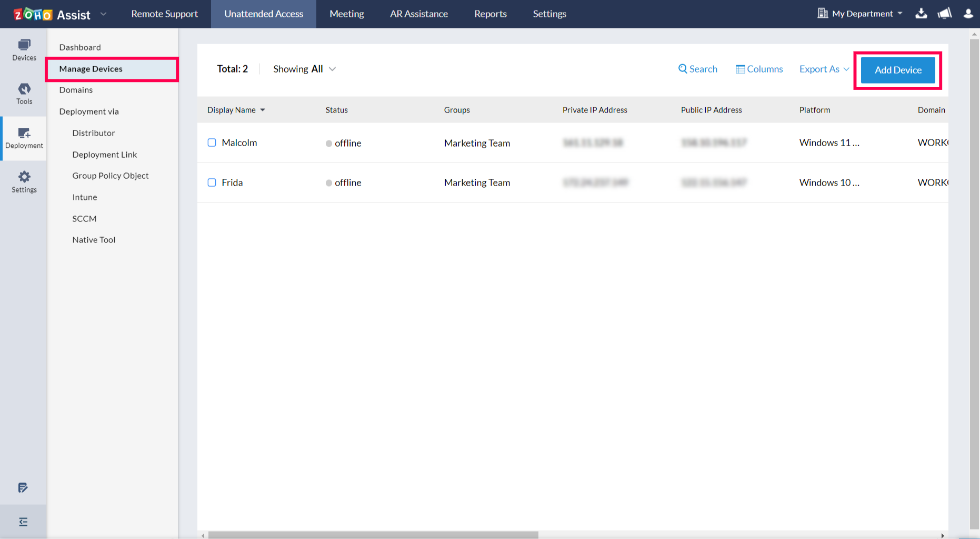The width and height of the screenshot is (980, 539).
Task: Sort devices by Display Name
Action: pos(235,110)
